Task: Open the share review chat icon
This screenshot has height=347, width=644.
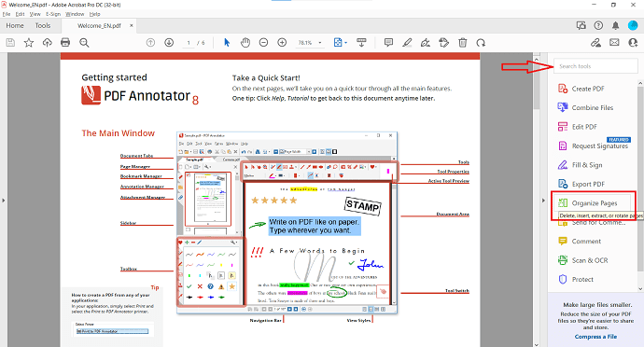Action: 581,25
